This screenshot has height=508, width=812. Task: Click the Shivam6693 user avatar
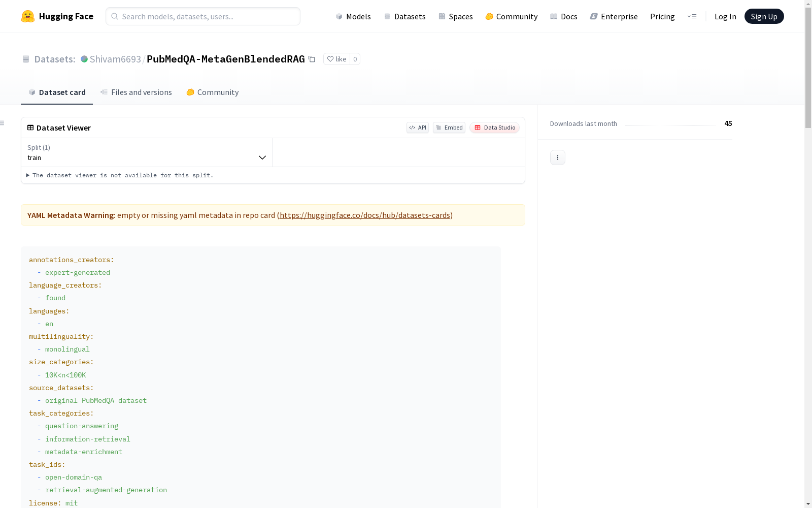coord(84,59)
